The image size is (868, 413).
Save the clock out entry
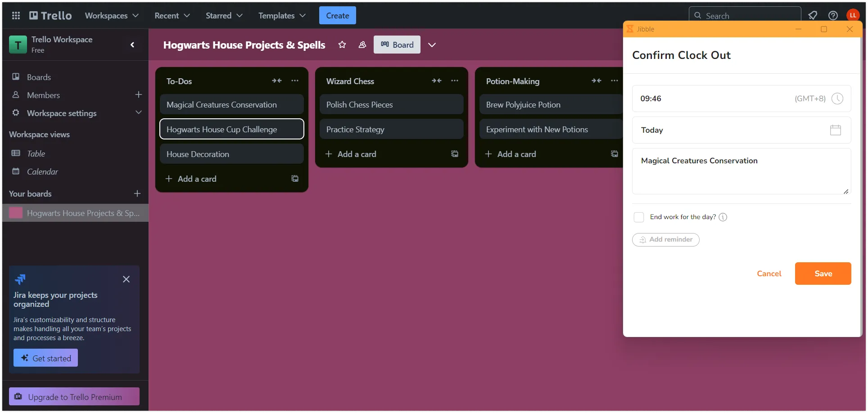point(823,274)
